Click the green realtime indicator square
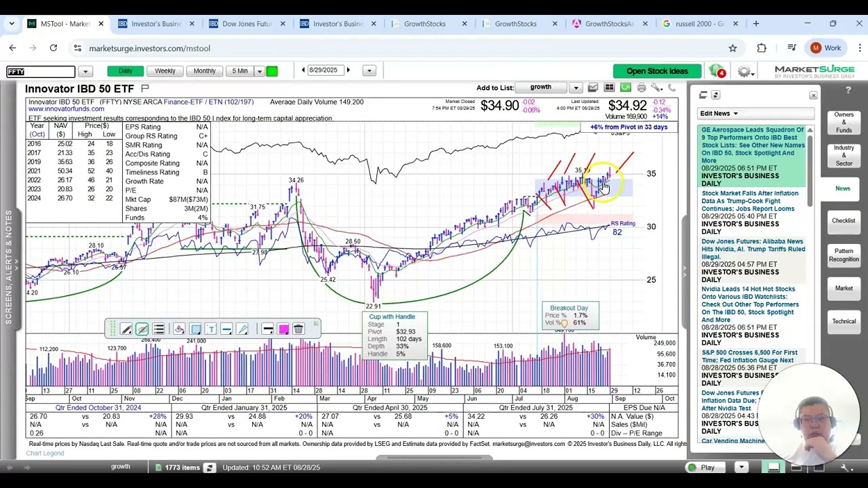 pos(272,71)
